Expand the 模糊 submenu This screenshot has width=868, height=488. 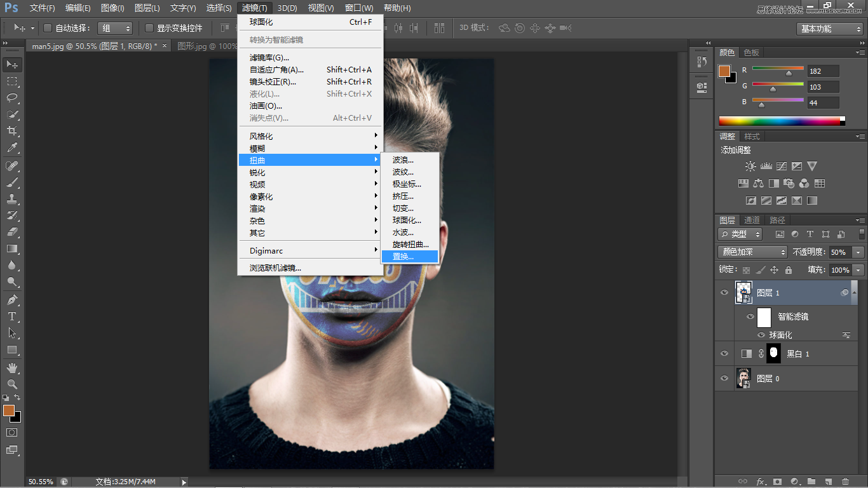click(x=310, y=148)
